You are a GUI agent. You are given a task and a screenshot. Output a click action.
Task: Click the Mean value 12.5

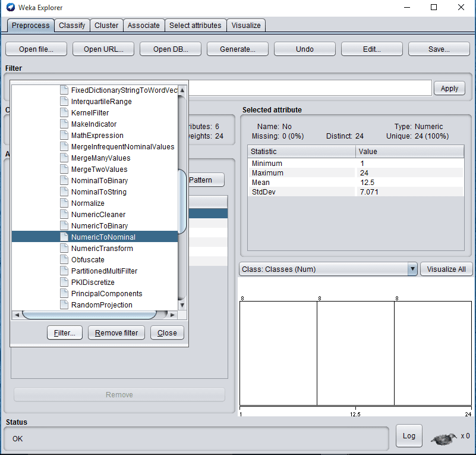tap(367, 183)
